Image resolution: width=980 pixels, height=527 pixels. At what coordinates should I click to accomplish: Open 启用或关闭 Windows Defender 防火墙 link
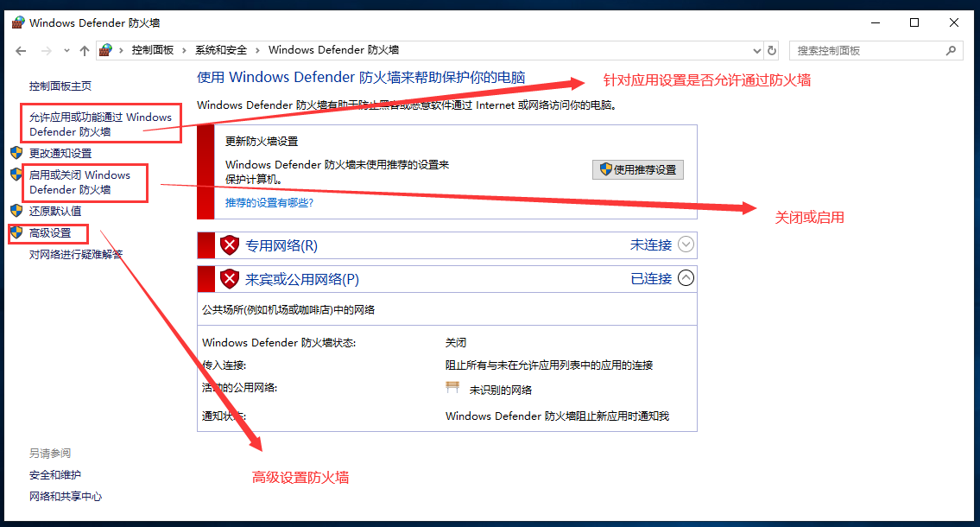click(79, 182)
